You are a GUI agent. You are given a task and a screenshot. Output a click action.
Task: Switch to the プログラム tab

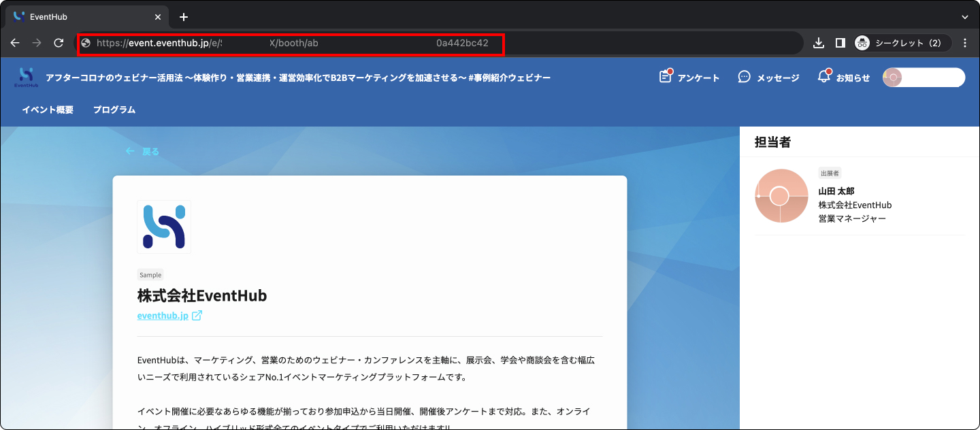click(x=114, y=110)
